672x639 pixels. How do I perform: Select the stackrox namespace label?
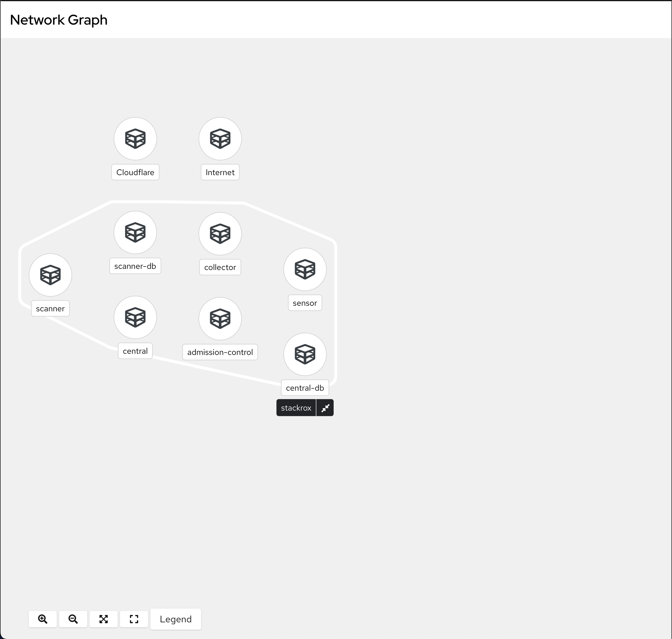pyautogui.click(x=296, y=408)
